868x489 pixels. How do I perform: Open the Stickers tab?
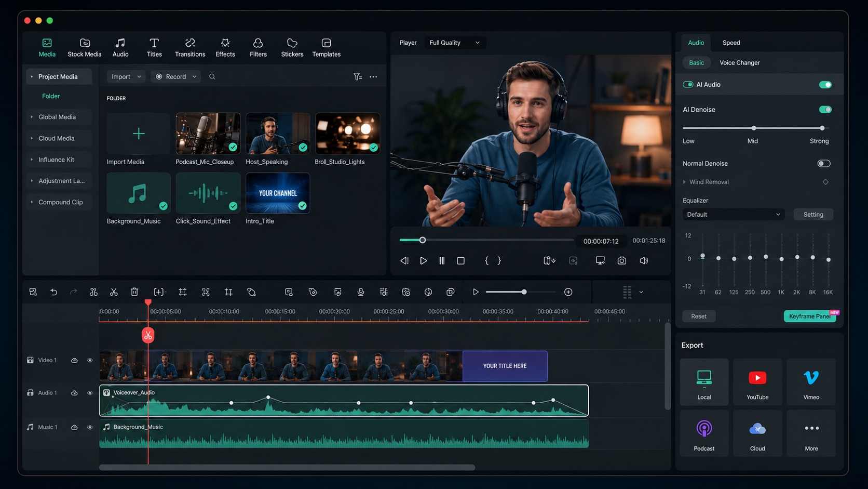pos(292,47)
